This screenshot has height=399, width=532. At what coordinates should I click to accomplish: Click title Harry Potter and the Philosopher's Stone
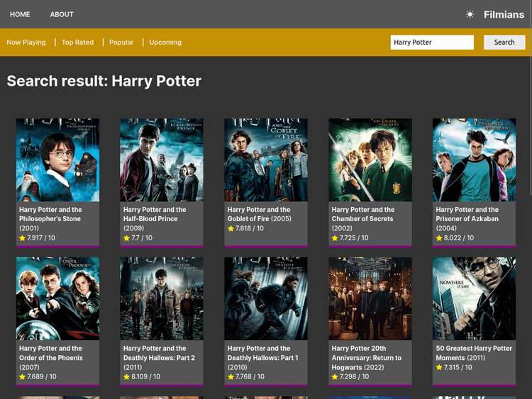pyautogui.click(x=50, y=214)
